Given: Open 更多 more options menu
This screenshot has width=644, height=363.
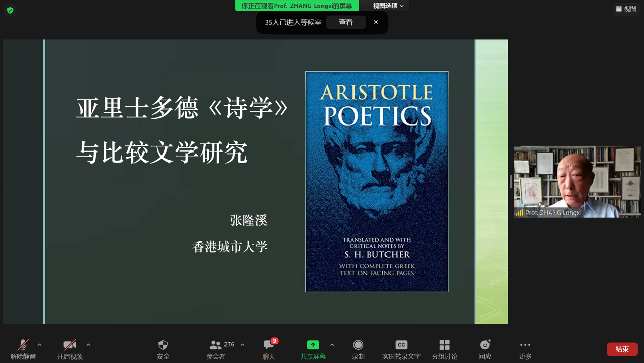Looking at the screenshot, I should 525,349.
